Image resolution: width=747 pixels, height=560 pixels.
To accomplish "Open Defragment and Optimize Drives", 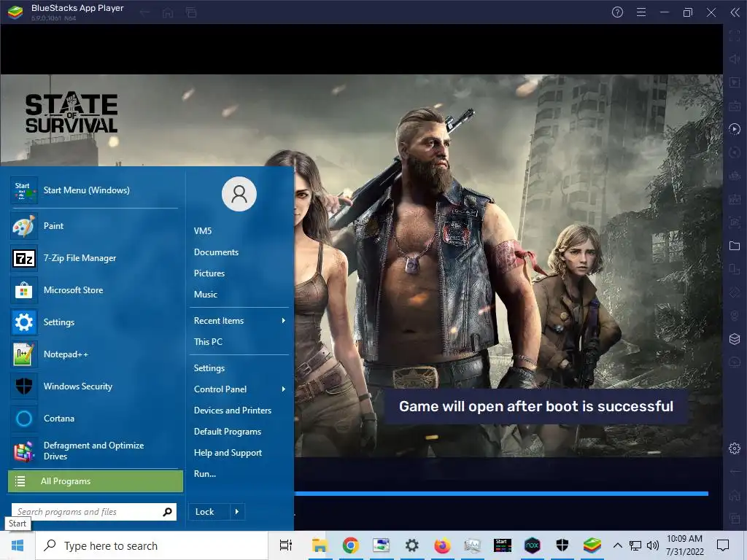I will coord(94,451).
